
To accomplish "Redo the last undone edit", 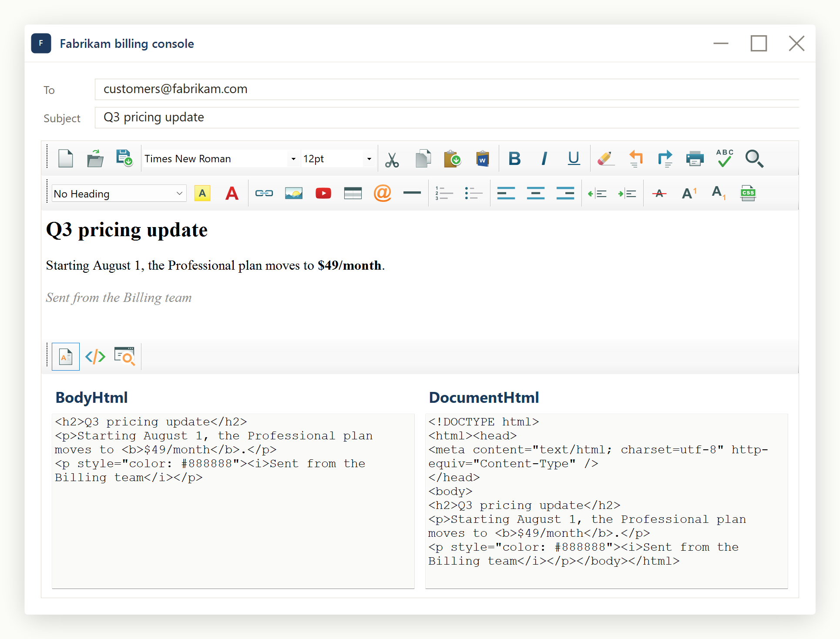I will (665, 159).
